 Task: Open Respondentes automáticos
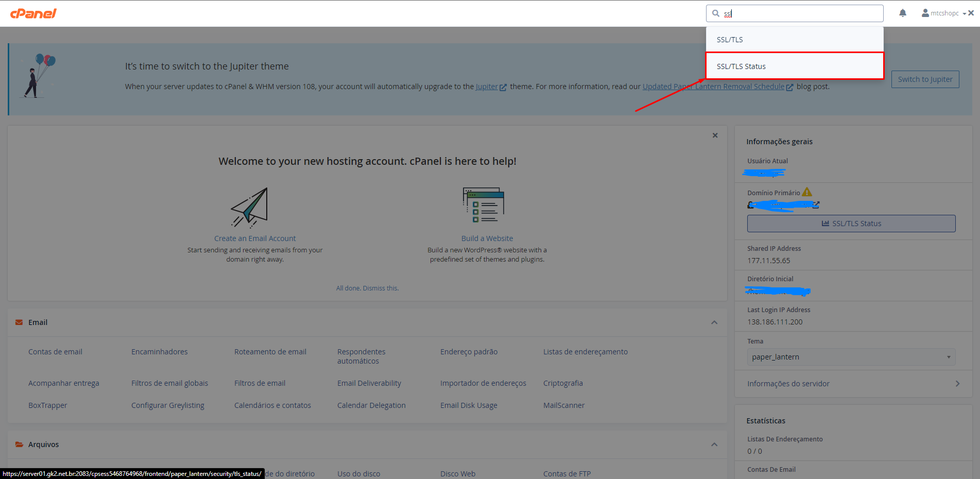361,356
